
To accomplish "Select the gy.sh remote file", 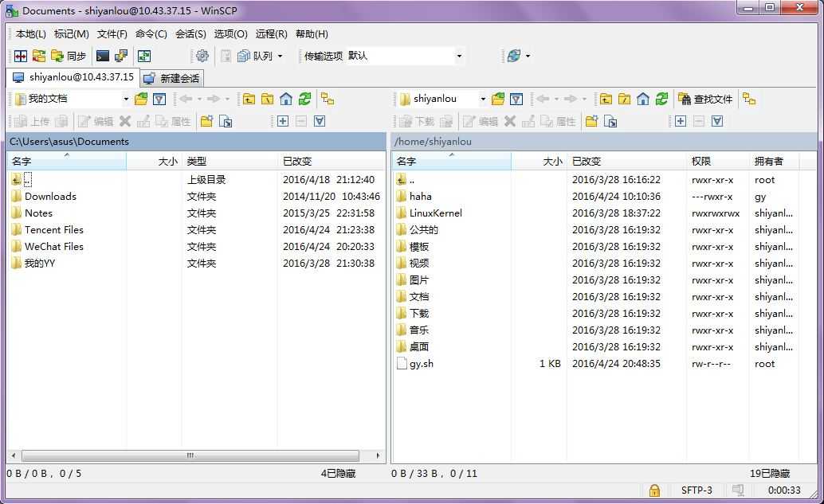I will tap(422, 364).
